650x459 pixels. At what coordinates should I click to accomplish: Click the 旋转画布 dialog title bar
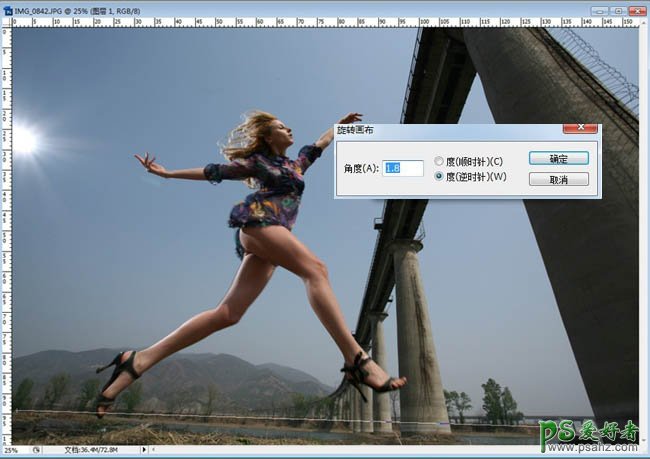(450, 130)
